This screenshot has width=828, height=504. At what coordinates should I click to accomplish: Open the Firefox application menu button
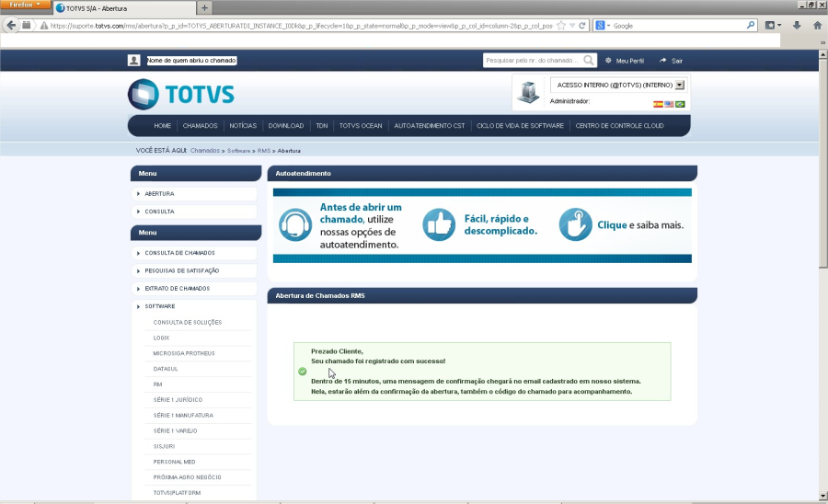[x=25, y=5]
